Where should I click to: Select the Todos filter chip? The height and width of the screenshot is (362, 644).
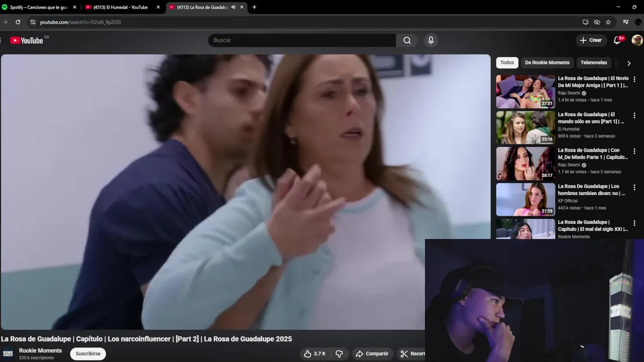[507, 63]
